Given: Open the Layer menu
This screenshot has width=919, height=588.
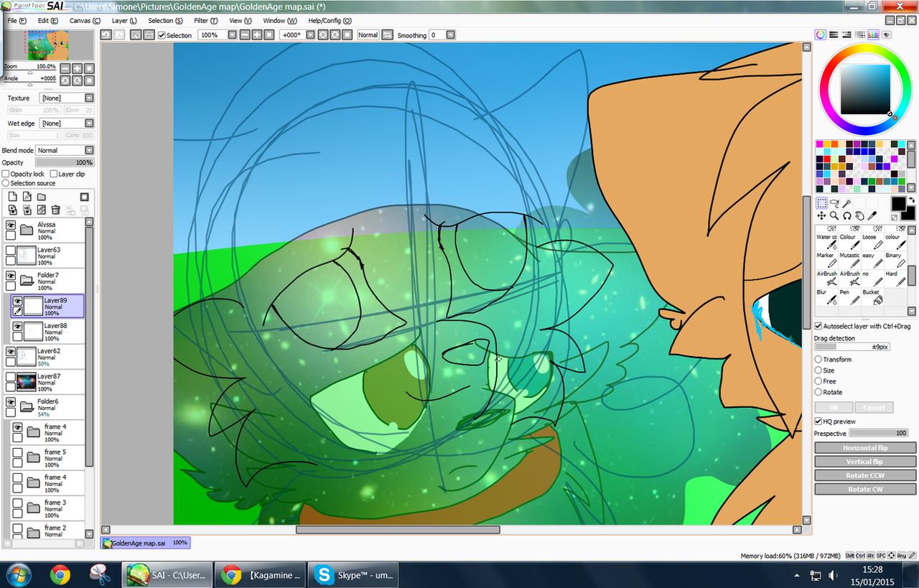Looking at the screenshot, I should [123, 21].
